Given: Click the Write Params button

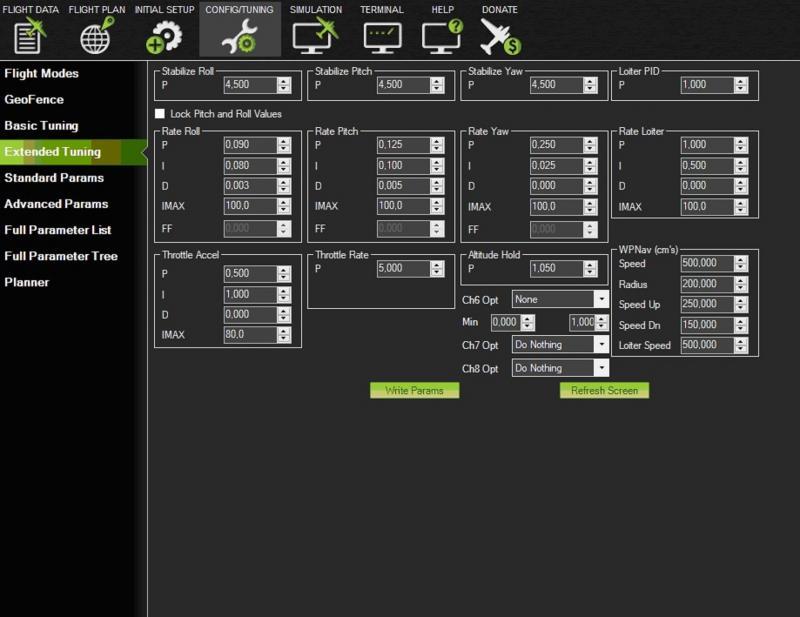Looking at the screenshot, I should pyautogui.click(x=414, y=391).
